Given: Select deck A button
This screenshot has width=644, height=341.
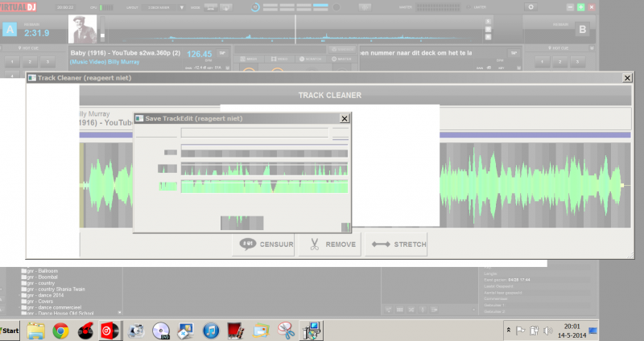Looking at the screenshot, I should pos(10,30).
